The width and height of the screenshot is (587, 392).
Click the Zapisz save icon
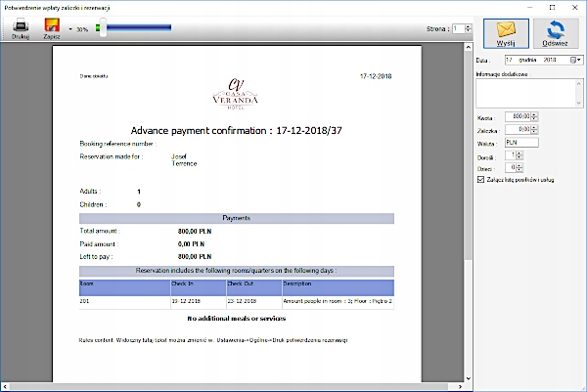point(51,24)
